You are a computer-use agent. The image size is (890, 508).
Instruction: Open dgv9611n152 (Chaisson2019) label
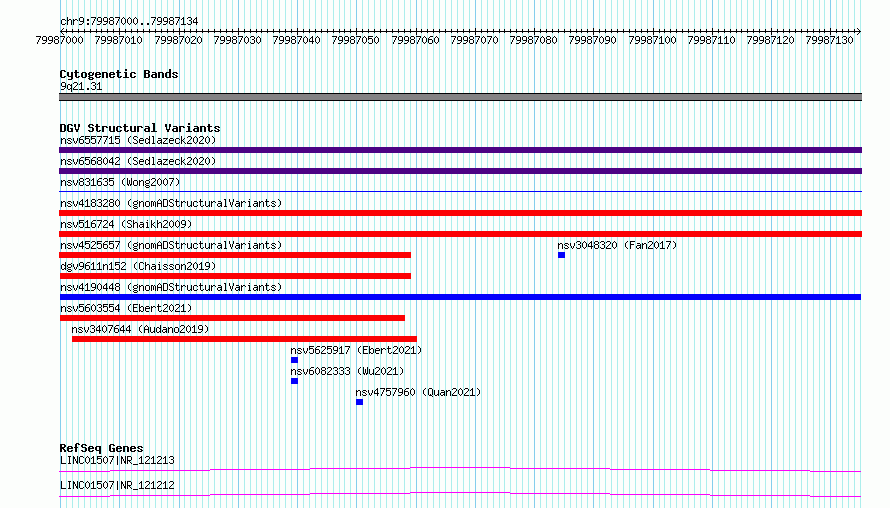tap(138, 266)
